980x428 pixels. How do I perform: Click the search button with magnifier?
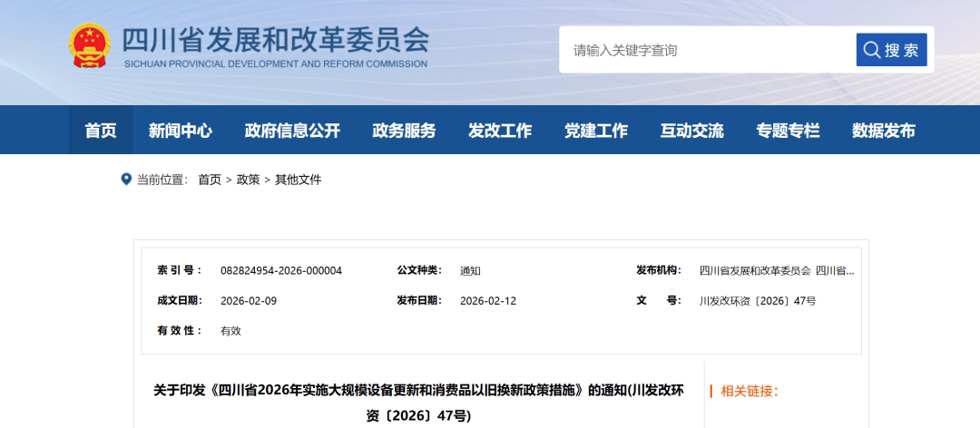tap(891, 50)
